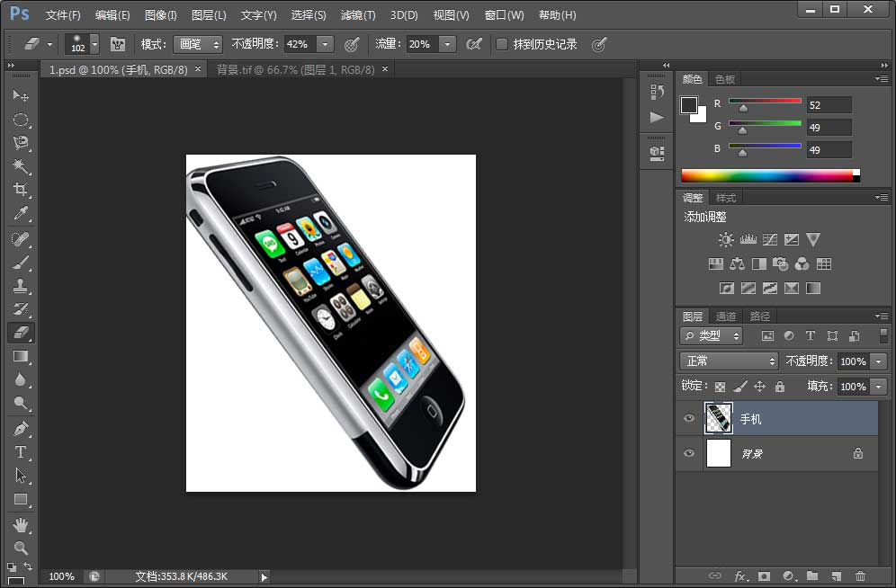Open the 样式 panel tab
This screenshot has width=896, height=588.
[x=726, y=198]
